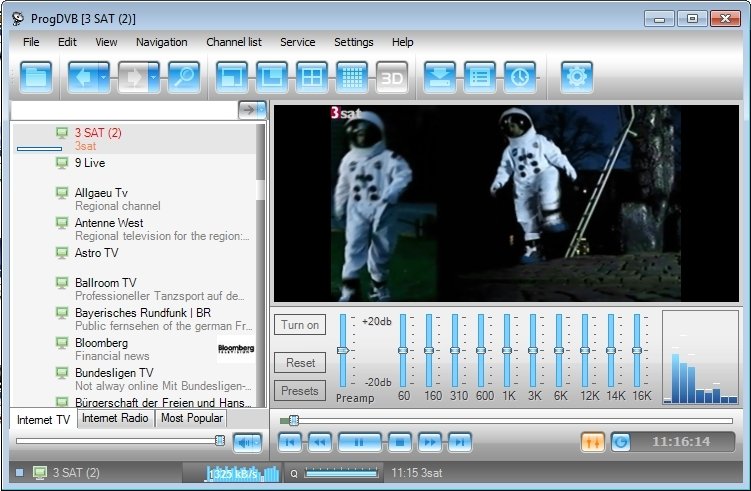Click the fast forward button
This screenshot has width=751, height=491.
pos(430,442)
